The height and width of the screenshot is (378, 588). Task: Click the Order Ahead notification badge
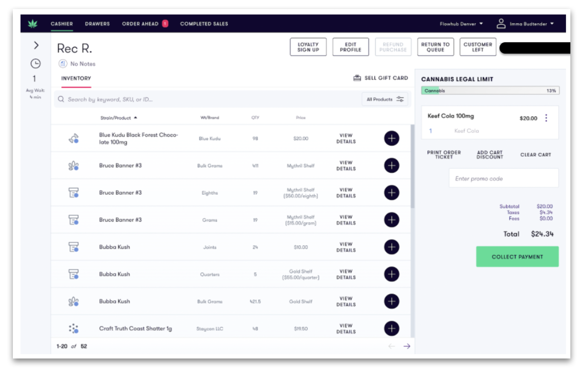pyautogui.click(x=165, y=23)
